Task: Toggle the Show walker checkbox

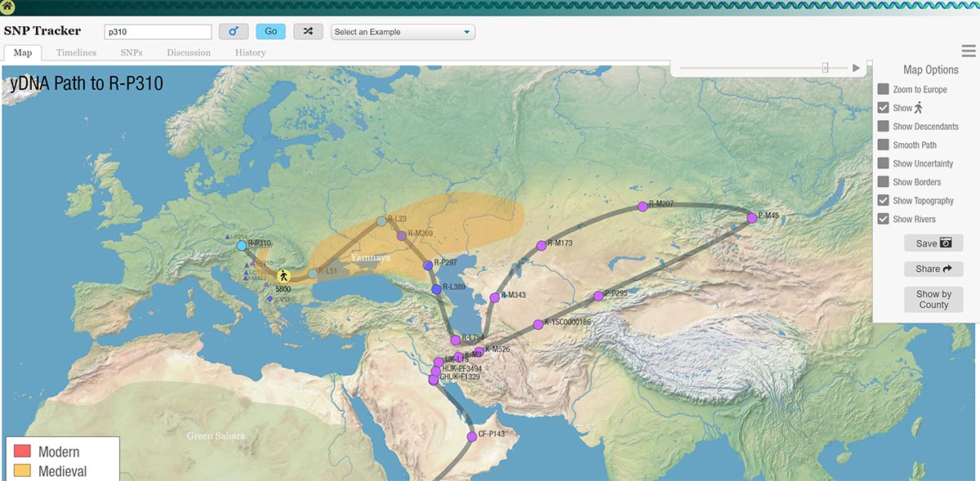Action: click(x=883, y=108)
